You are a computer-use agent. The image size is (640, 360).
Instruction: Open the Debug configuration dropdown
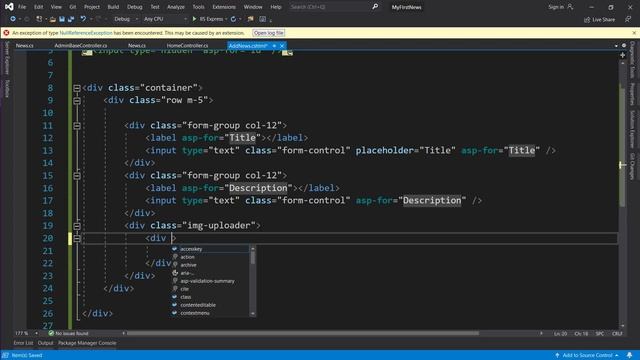click(x=126, y=19)
